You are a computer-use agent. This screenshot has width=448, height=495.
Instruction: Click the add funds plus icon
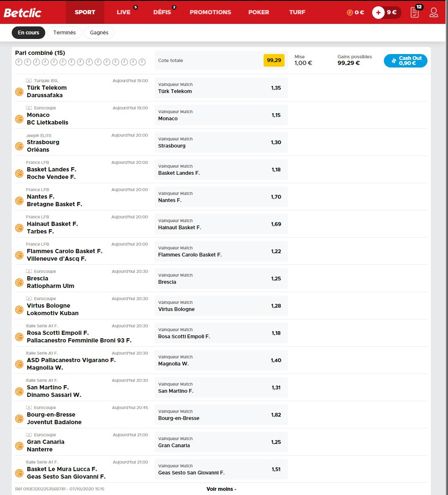(x=378, y=12)
